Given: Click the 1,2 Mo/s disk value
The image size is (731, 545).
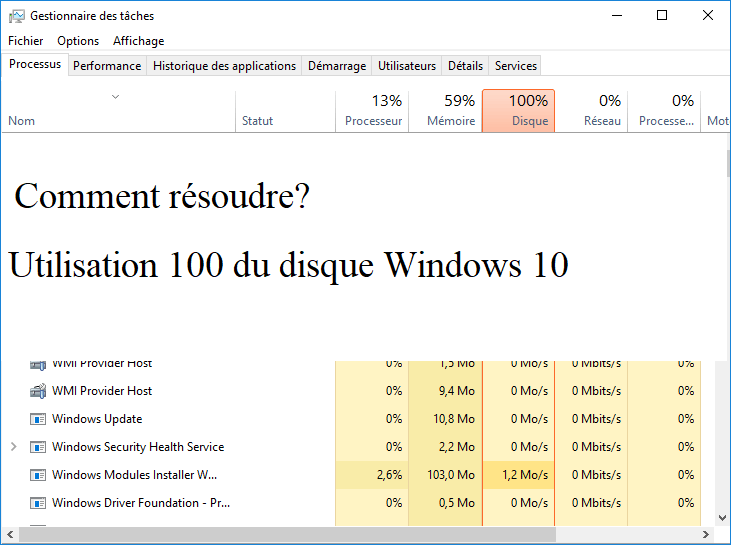Looking at the screenshot, I should click(x=524, y=475).
